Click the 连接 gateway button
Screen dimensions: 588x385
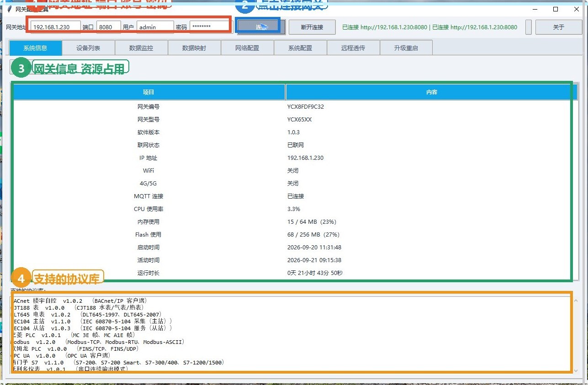261,27
